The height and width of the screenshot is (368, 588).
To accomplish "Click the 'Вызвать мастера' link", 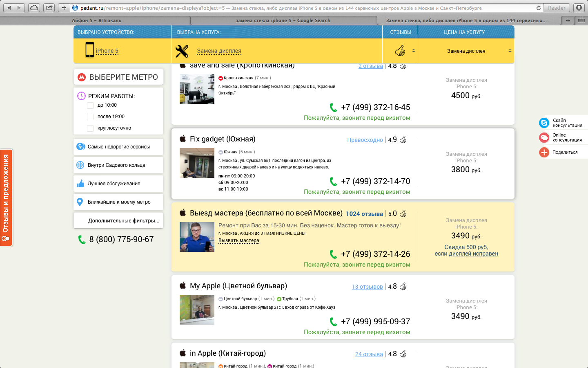I will point(239,240).
